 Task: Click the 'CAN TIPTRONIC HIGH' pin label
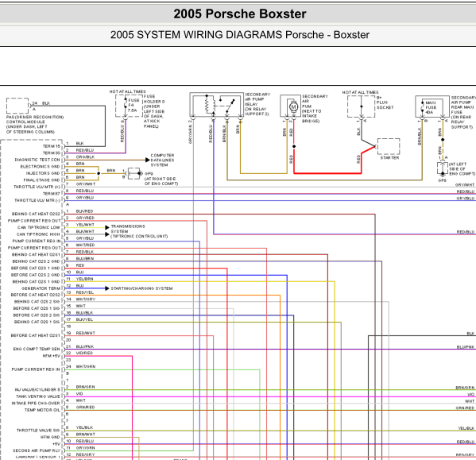point(38,234)
